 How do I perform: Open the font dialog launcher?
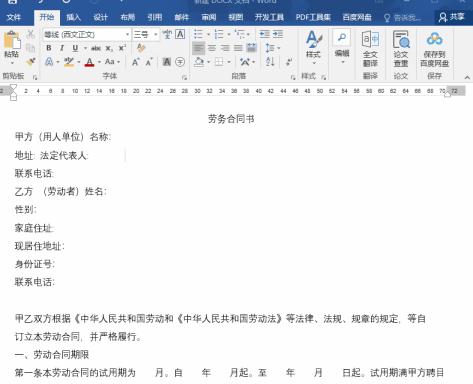pos(184,77)
